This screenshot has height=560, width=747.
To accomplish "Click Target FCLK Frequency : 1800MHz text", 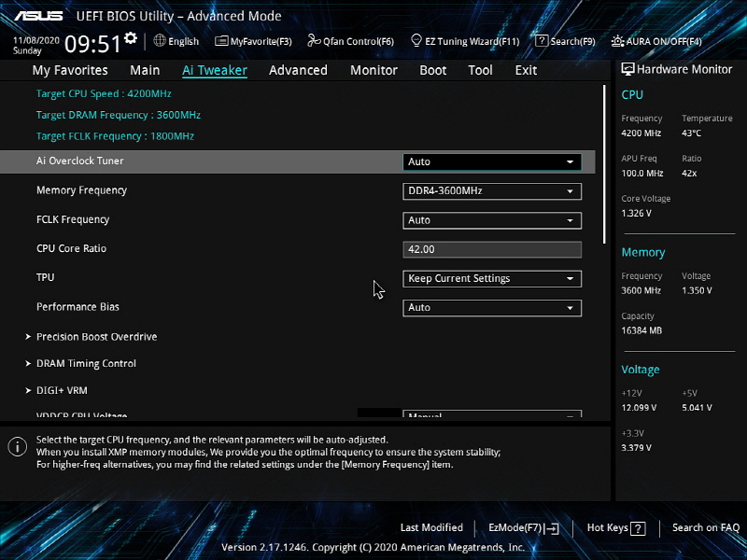I will (115, 136).
